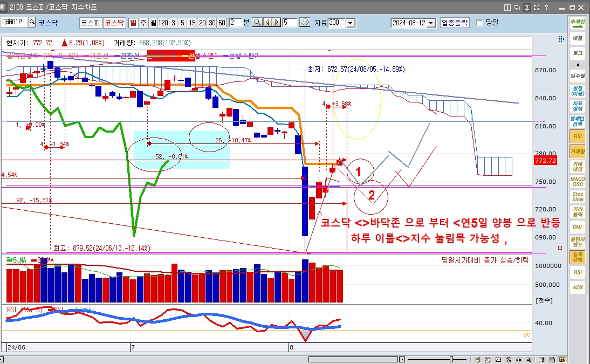The width and height of the screenshot is (590, 364).
Task: Open 봉패턴검색 candle pattern search
Action: tap(578, 121)
